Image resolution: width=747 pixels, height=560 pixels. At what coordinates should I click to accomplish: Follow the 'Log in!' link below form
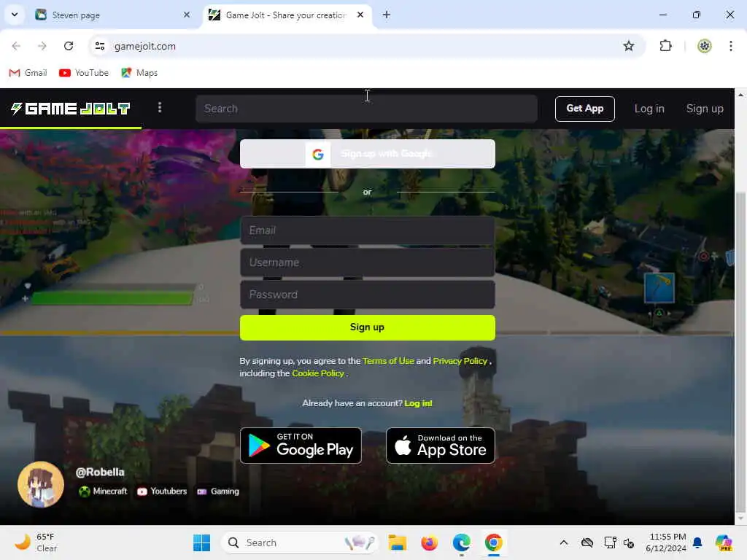click(418, 403)
